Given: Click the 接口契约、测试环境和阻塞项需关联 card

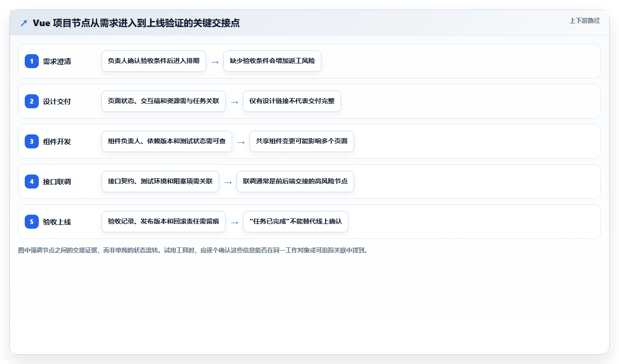Looking at the screenshot, I should click(160, 182).
